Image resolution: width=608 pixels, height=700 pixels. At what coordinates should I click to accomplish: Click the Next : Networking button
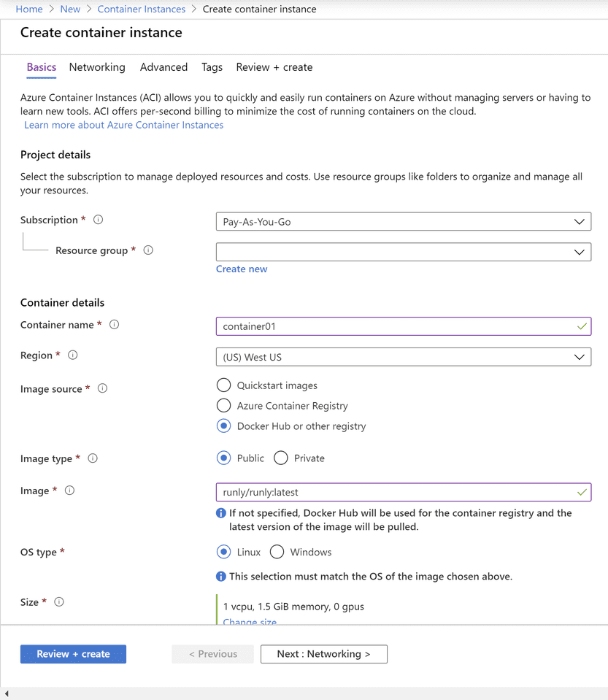324,654
